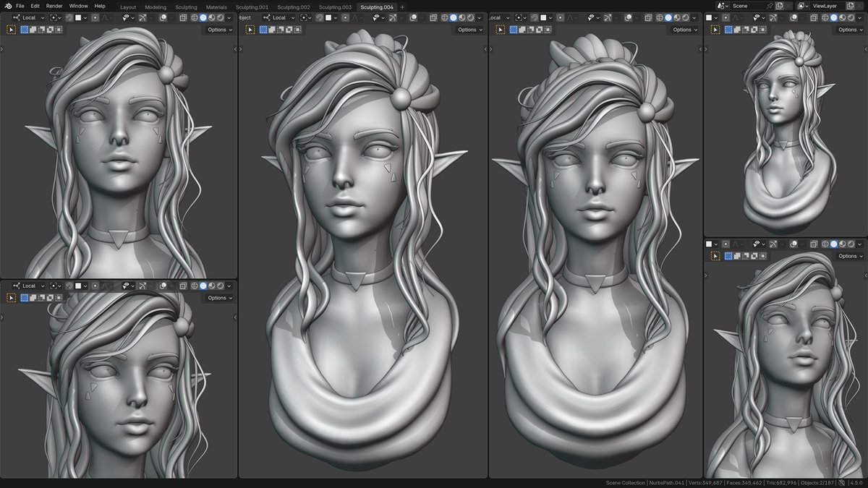Open the view layer browse dropdown icon
Screen dimensions: 868x488
click(803, 6)
